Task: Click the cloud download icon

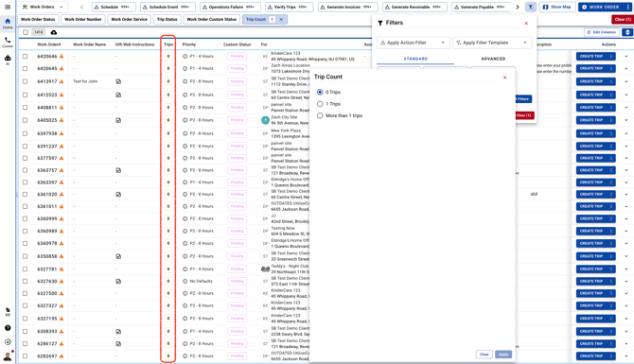Action: (x=53, y=32)
